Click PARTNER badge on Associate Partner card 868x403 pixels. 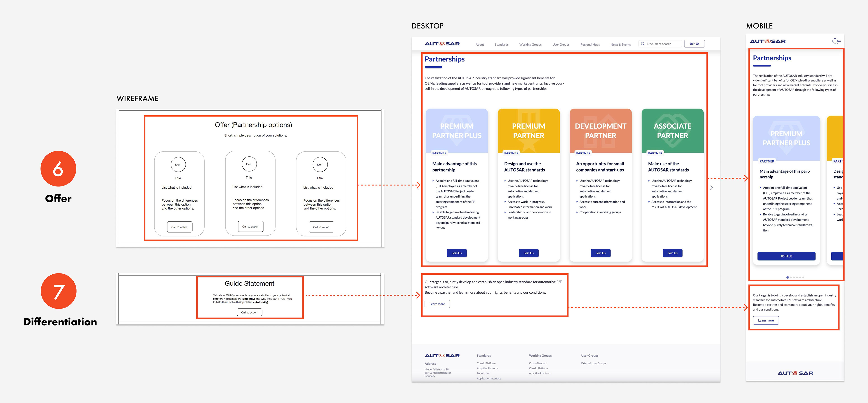pyautogui.click(x=655, y=153)
